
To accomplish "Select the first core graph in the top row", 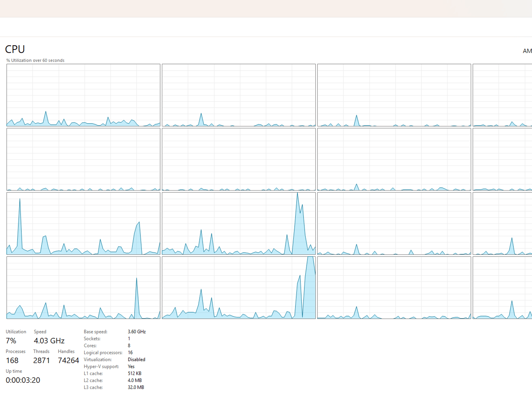I will click(83, 95).
